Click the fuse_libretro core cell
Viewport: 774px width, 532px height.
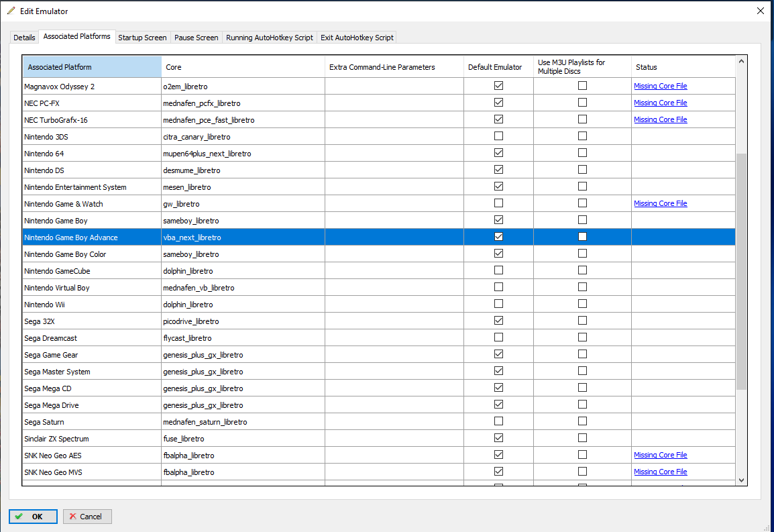click(243, 439)
